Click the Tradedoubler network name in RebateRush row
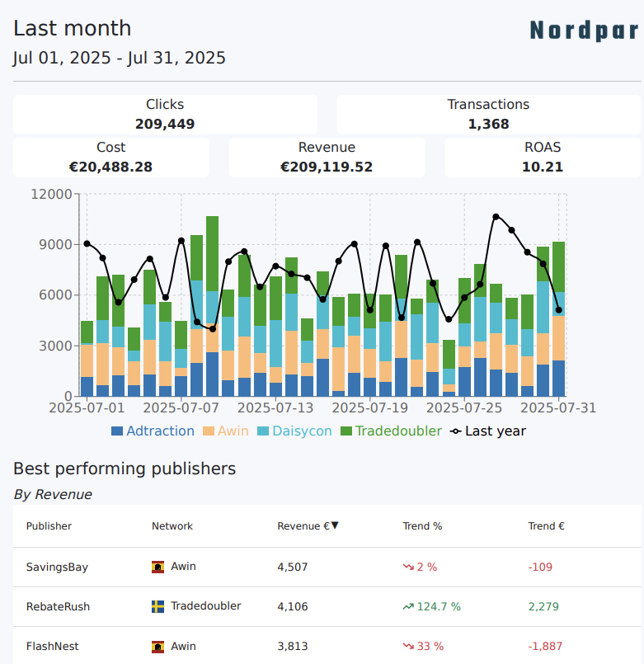The width and height of the screenshot is (644, 664). [x=206, y=606]
